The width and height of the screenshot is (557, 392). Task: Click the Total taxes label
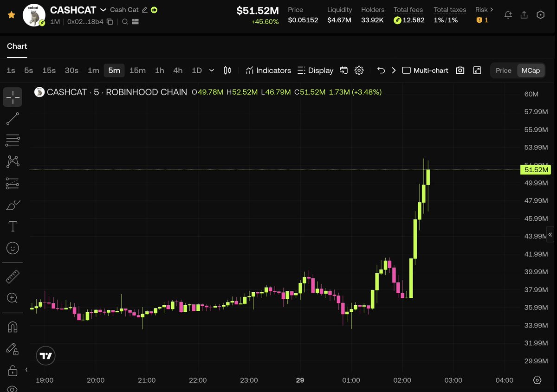tap(450, 10)
